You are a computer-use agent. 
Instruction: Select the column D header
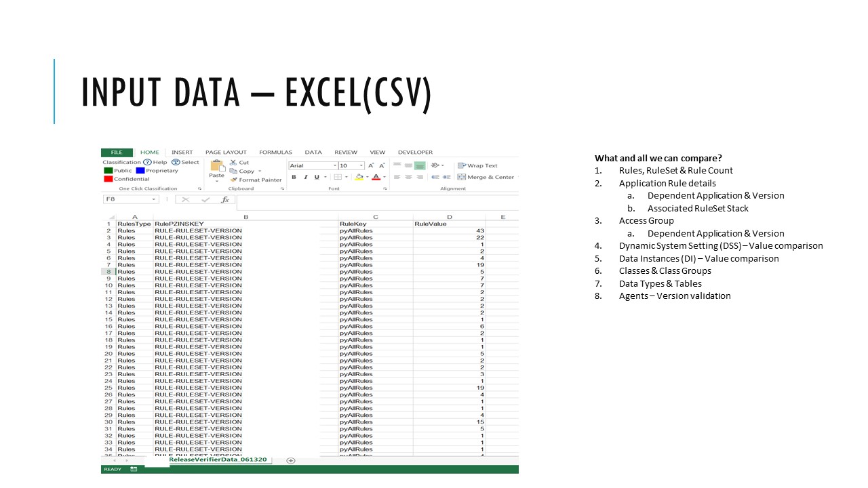[449, 217]
